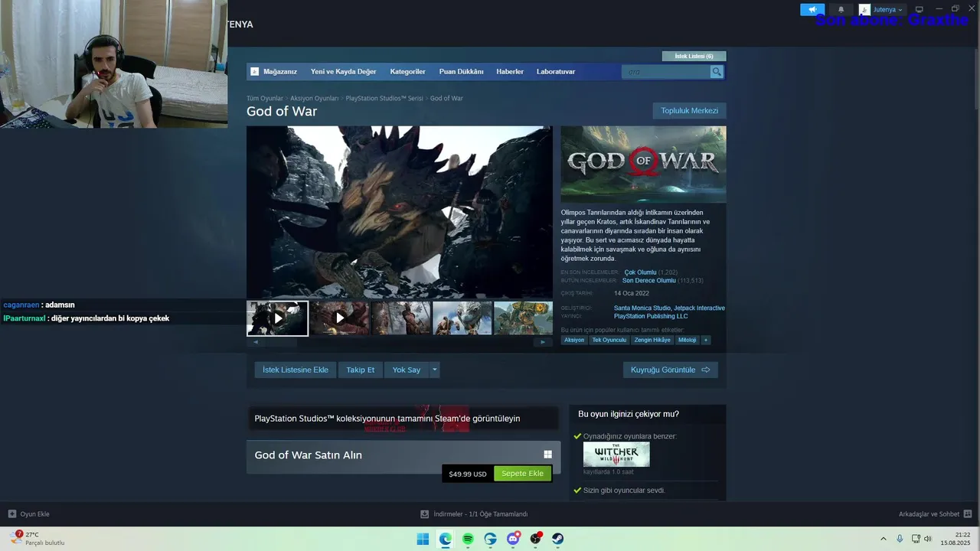Click the search magnifier icon
Viewport: 980px width, 551px height.
click(717, 72)
